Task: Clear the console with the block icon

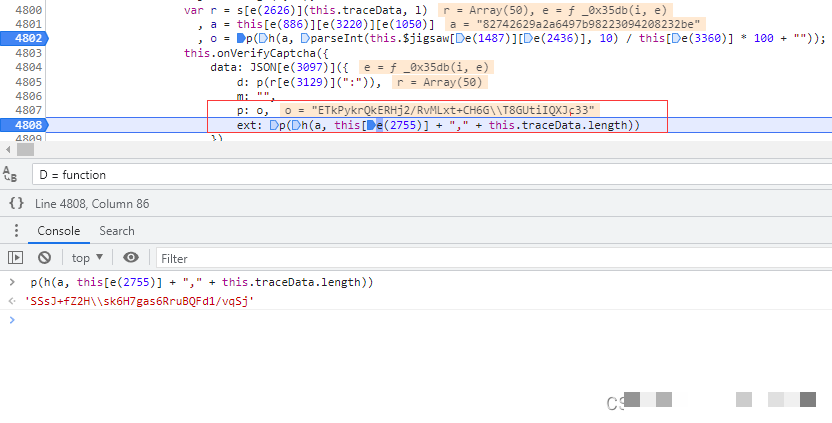Action: coord(44,258)
